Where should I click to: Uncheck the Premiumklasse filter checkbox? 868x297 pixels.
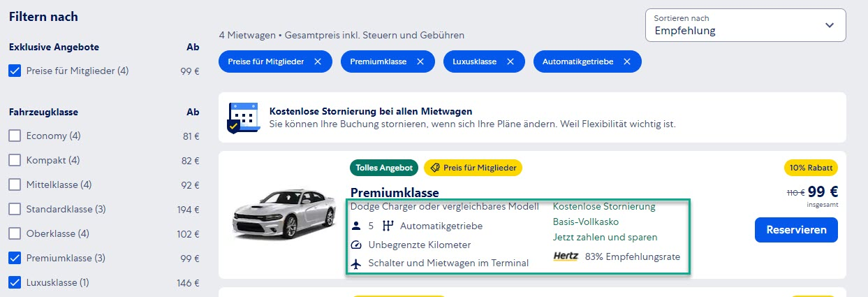pyautogui.click(x=15, y=258)
